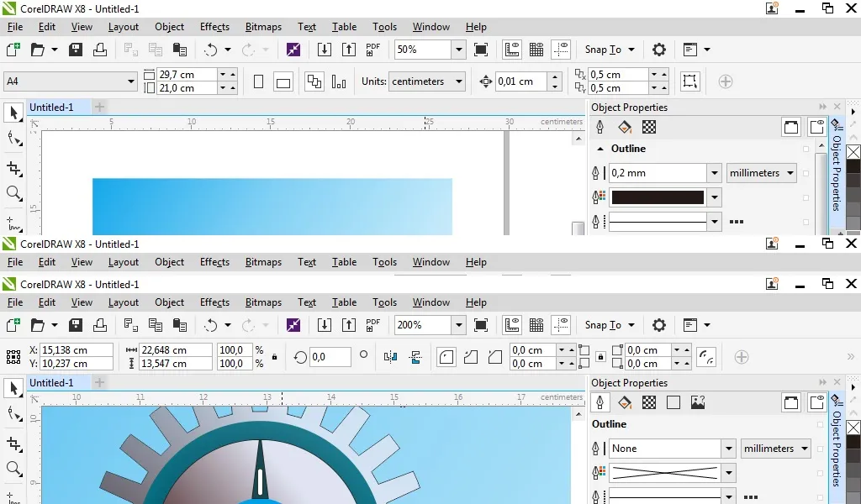Select Shape tool in top window toolbox
861x504 pixels.
coord(13,139)
